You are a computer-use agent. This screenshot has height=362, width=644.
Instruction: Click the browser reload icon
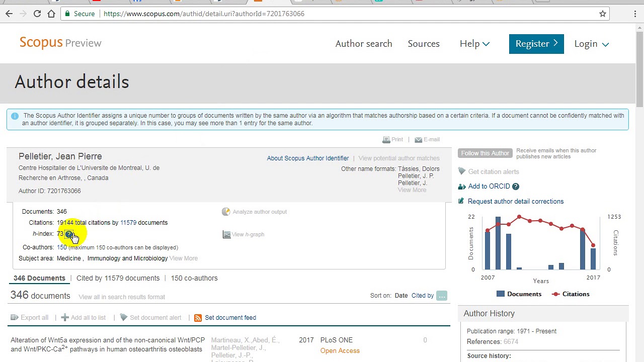(x=37, y=14)
